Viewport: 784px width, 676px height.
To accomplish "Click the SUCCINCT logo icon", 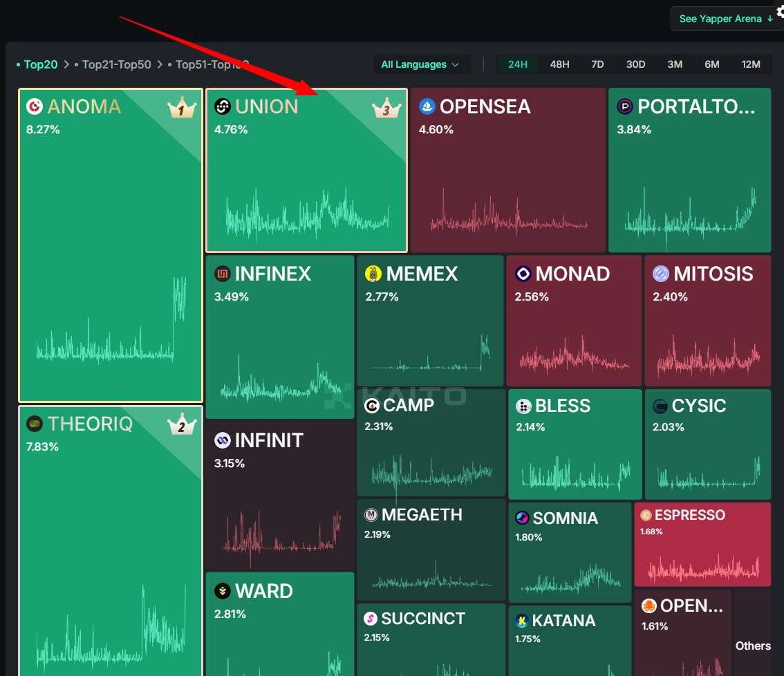I will click(x=371, y=619).
